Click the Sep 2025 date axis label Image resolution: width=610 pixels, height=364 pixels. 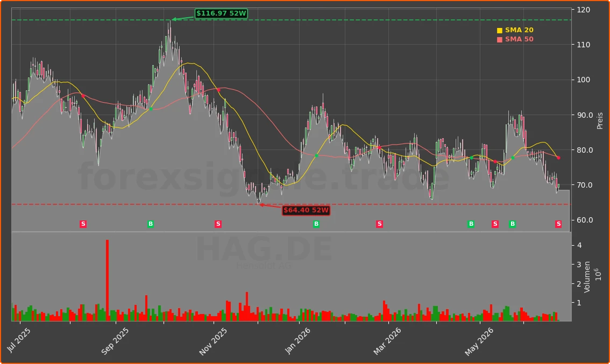[115, 341]
